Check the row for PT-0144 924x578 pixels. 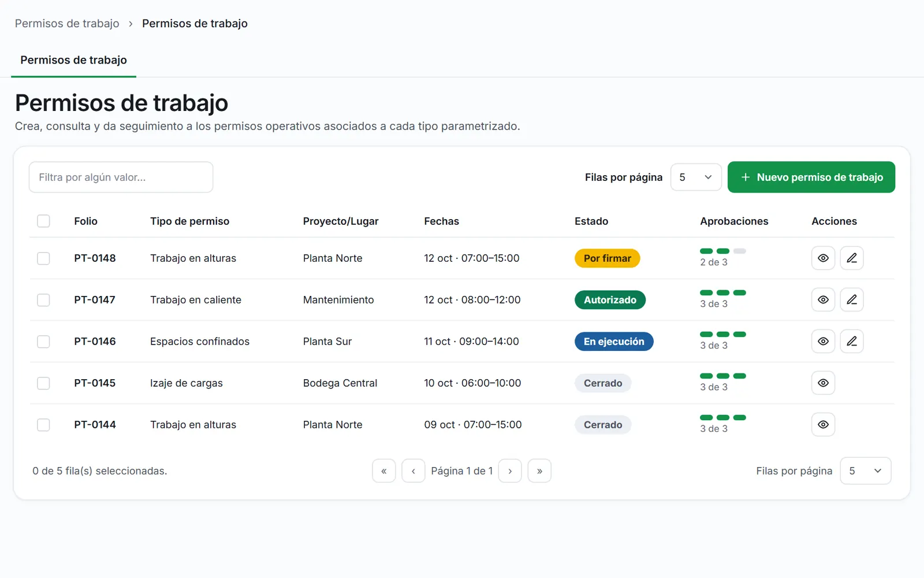(43, 425)
